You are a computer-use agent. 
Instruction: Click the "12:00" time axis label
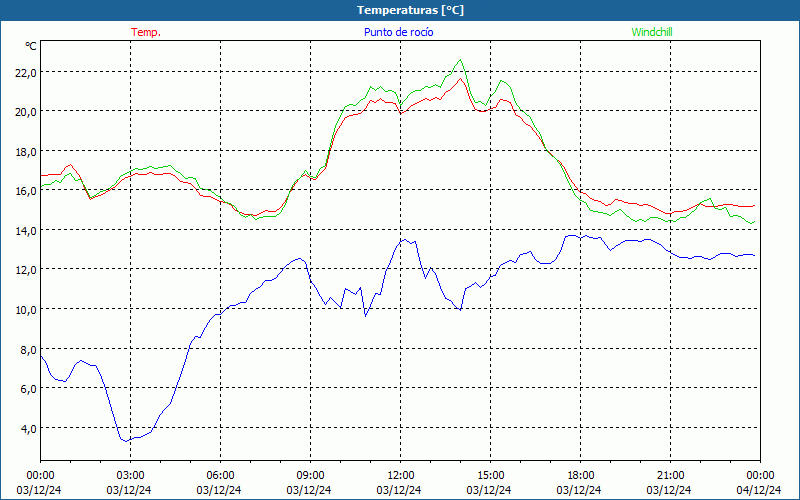coord(401,476)
